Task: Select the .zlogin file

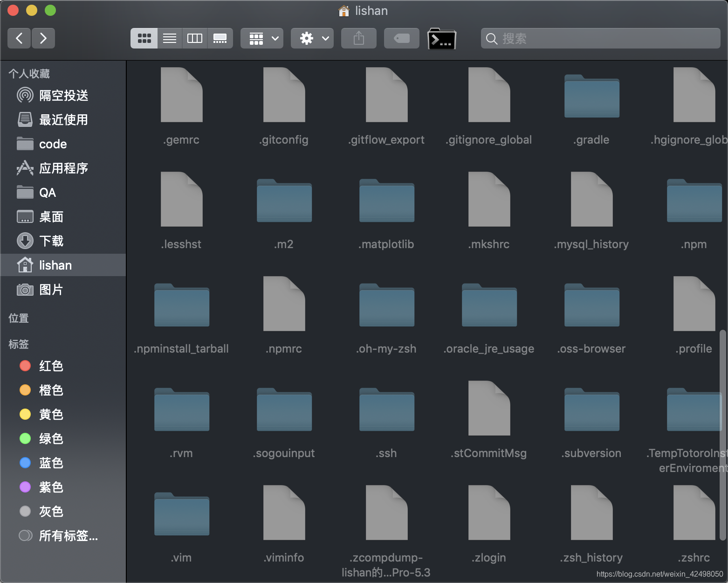Action: pyautogui.click(x=489, y=513)
